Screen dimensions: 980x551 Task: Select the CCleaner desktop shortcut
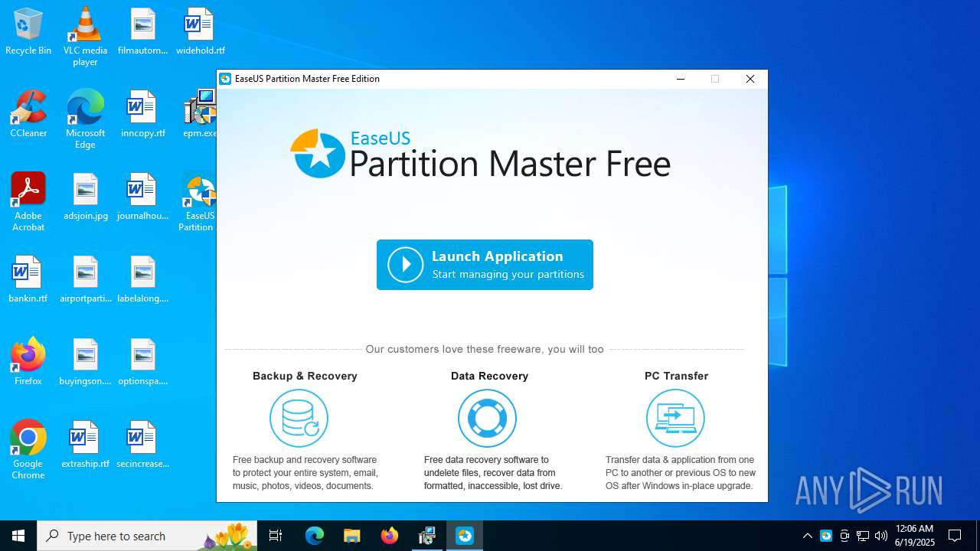[28, 115]
